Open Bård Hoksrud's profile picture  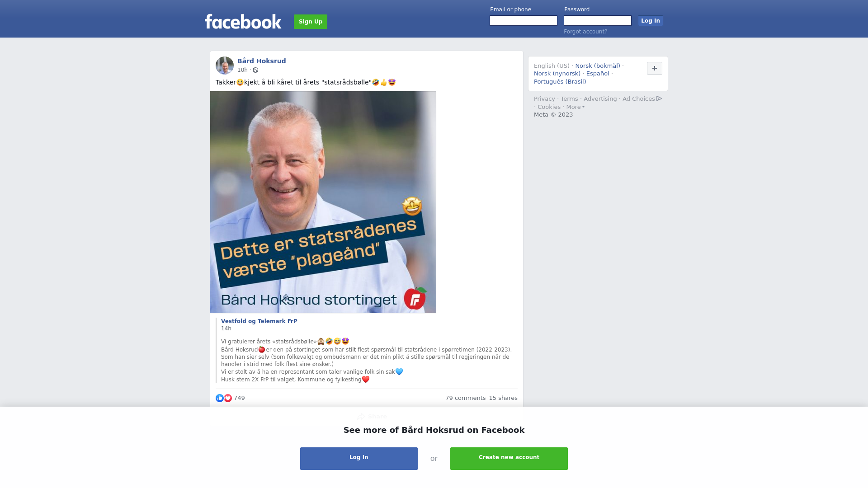click(225, 66)
